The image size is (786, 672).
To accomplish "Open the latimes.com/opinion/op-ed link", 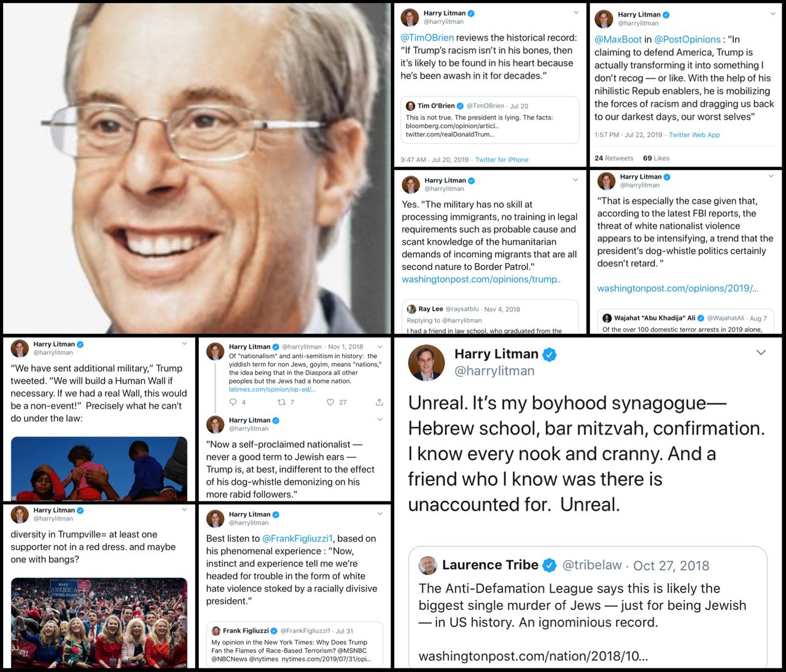I will point(272,389).
